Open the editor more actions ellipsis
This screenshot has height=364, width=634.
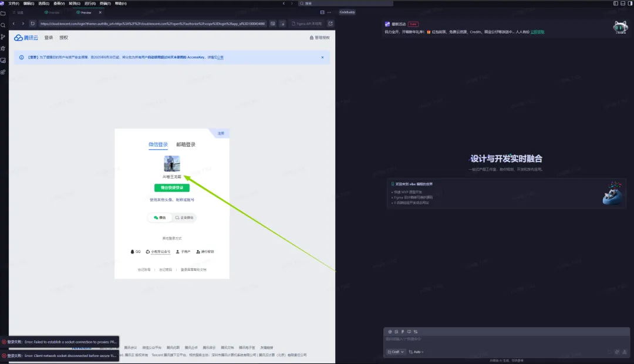(329, 12)
